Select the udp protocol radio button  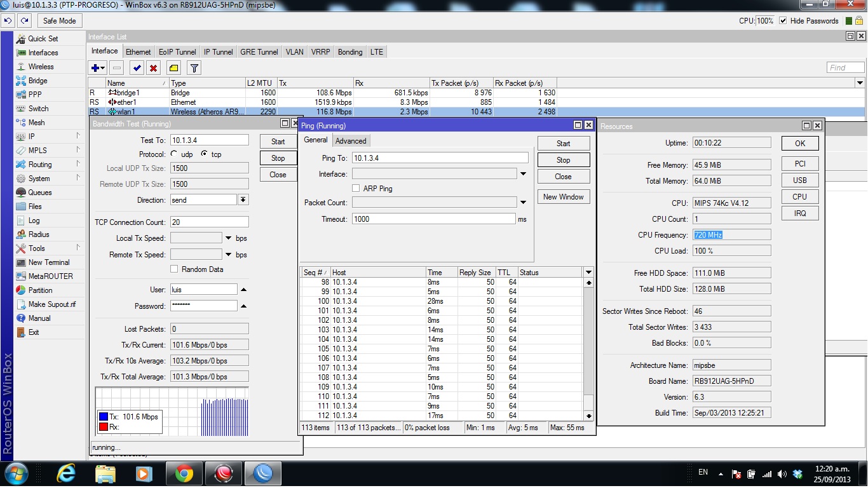pos(174,154)
